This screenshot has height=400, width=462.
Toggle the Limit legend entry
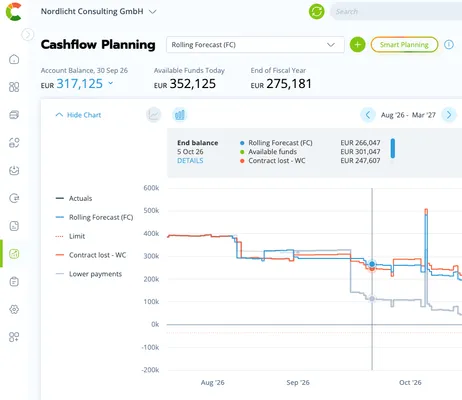click(70, 236)
